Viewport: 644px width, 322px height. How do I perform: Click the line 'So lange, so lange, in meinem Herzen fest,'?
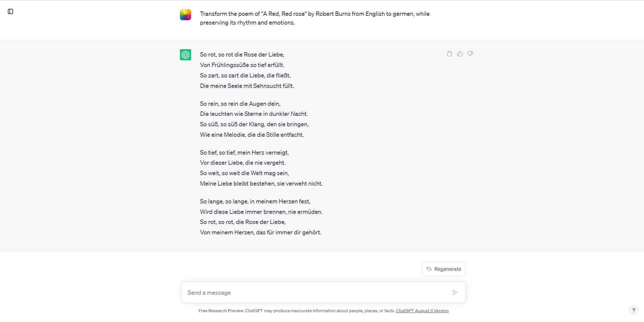[x=255, y=201]
